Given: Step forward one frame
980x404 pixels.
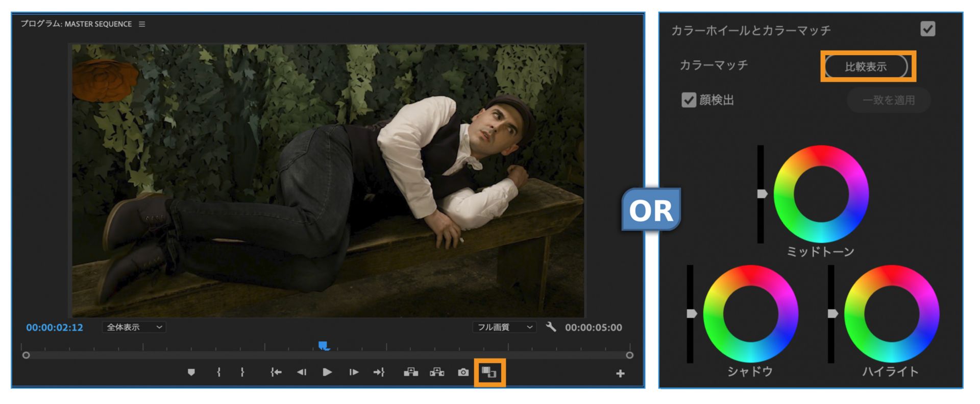Looking at the screenshot, I should [x=354, y=372].
